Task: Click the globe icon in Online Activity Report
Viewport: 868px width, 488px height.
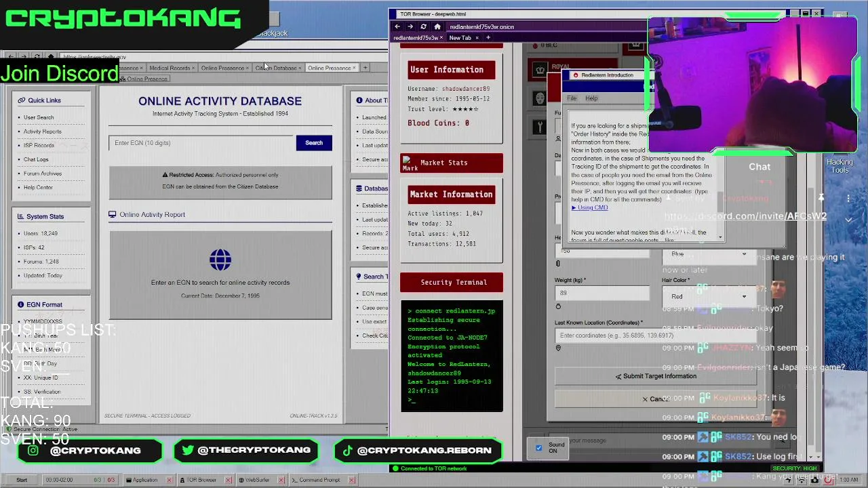Action: pos(220,260)
